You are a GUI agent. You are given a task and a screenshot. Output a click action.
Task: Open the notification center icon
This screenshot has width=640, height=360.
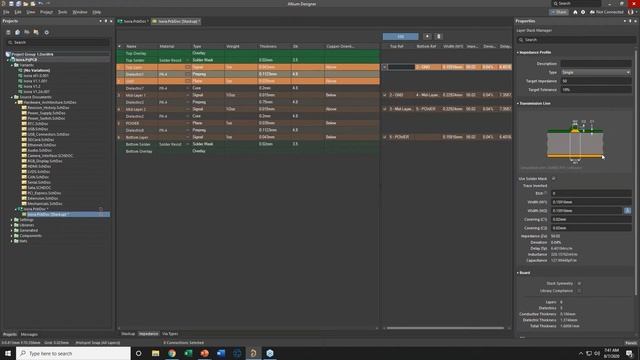(630, 353)
